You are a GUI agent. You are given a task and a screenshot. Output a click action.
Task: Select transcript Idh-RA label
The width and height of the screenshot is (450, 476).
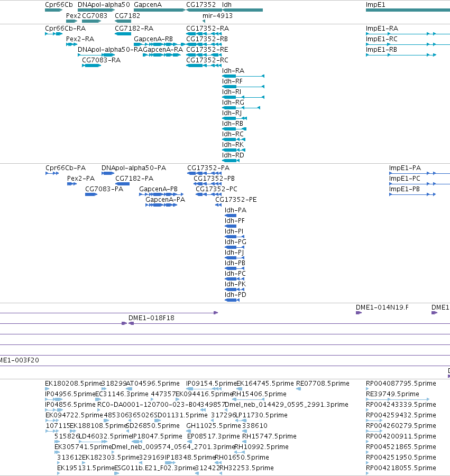(233, 71)
